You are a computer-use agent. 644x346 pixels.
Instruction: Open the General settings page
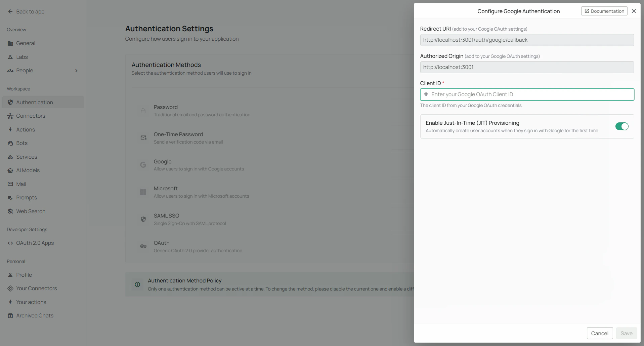(x=43, y=43)
